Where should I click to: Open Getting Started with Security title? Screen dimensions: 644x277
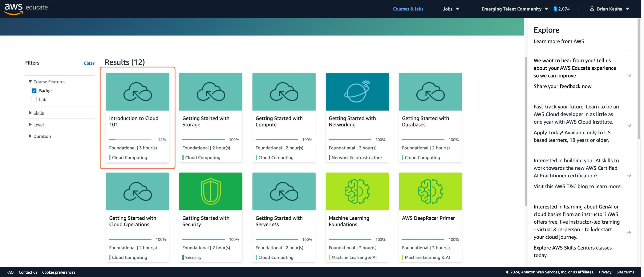(206, 221)
